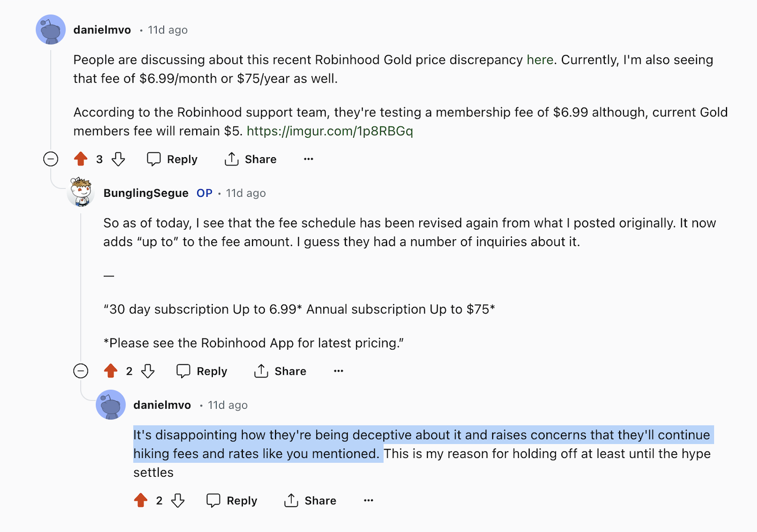Open more options on danielmvo's top comment

pos(308,159)
